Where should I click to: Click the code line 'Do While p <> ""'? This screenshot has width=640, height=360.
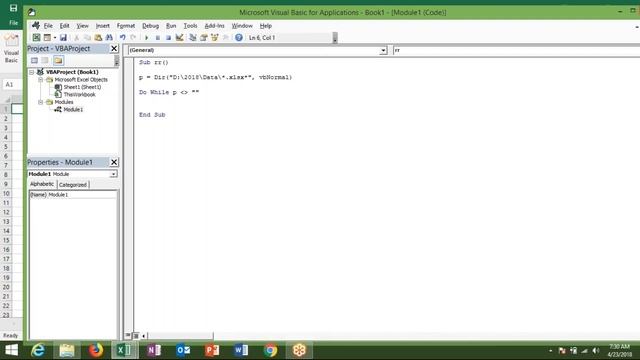click(169, 92)
